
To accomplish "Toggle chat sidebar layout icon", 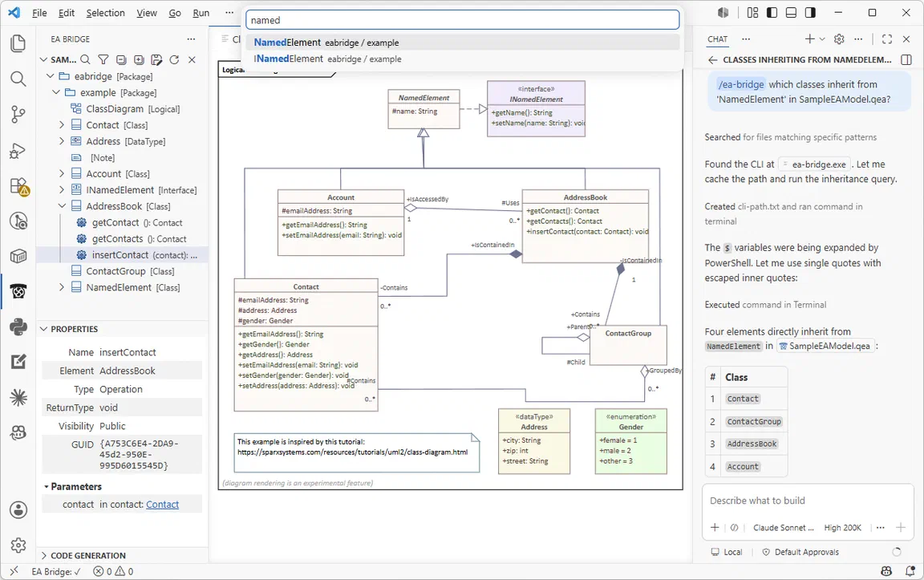I will coord(906,59).
